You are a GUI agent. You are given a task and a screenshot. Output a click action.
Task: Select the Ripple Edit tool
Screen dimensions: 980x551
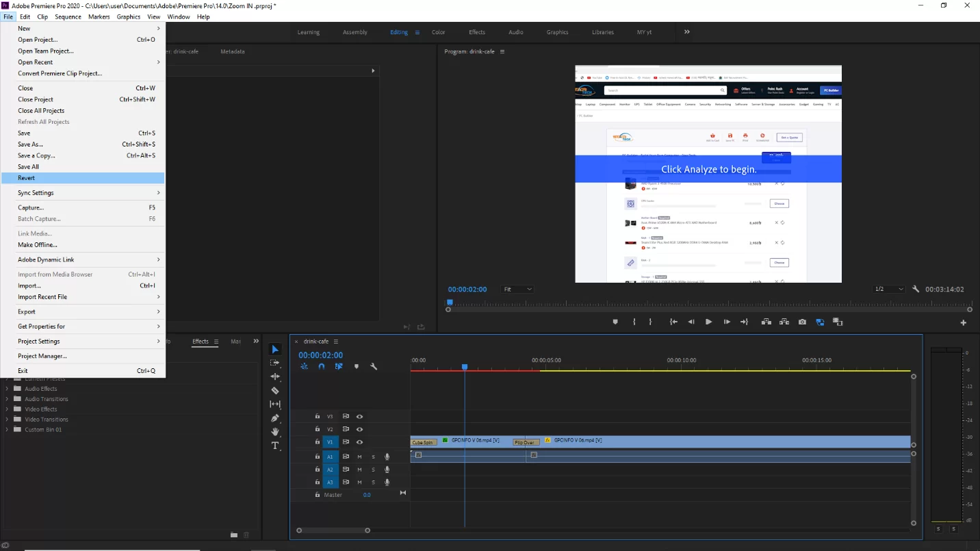(x=275, y=376)
